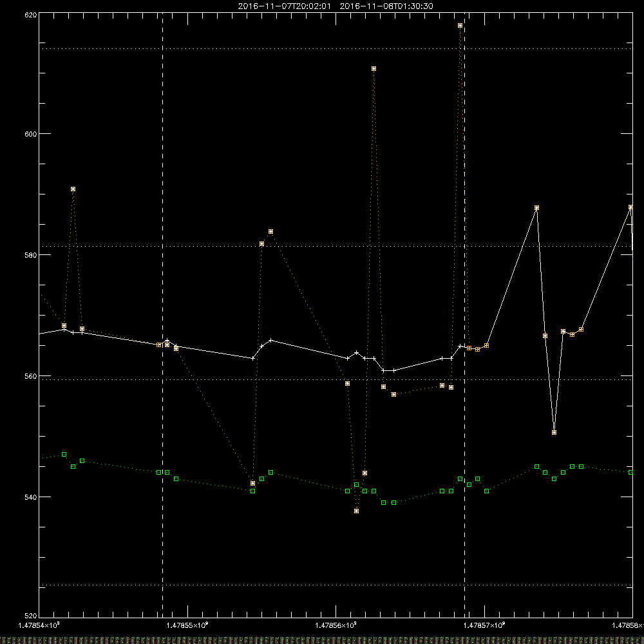Select the orange spike marker near 611
This screenshot has width=644, height=644.
click(374, 69)
